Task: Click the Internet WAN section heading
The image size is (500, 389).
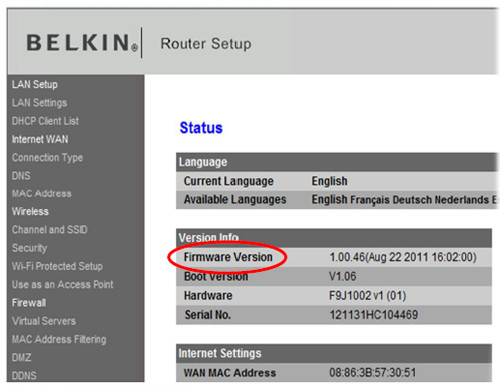Action: (x=40, y=139)
